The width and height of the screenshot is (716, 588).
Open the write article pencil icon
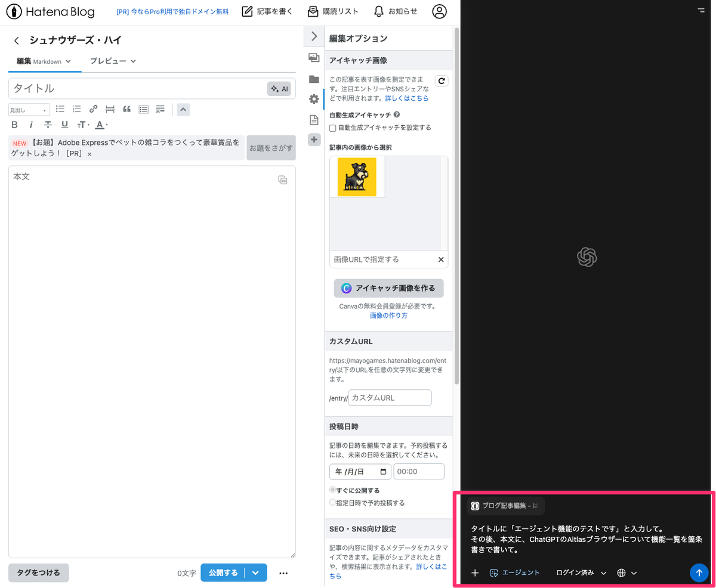click(x=248, y=11)
